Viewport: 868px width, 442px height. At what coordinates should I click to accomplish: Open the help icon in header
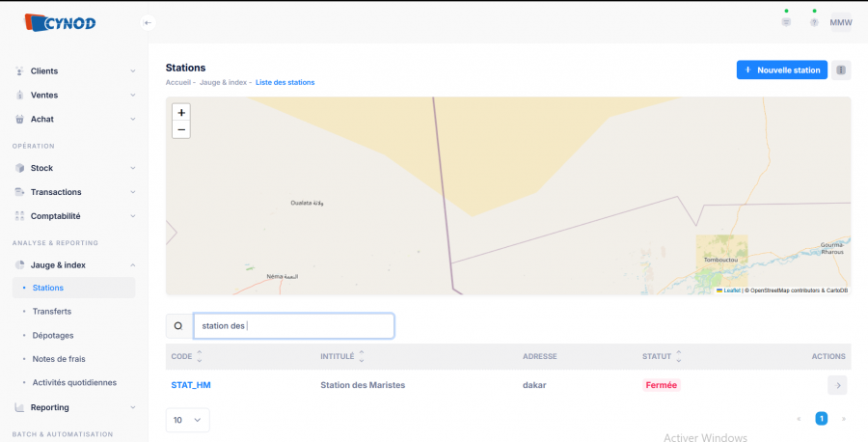(x=814, y=22)
